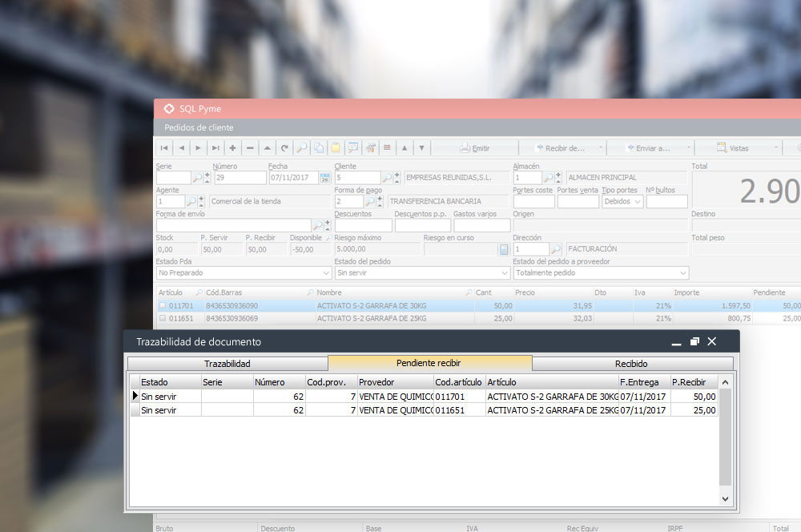The width and height of the screenshot is (801, 532).
Task: Switch to the Trazabilidad tab
Action: 227,364
